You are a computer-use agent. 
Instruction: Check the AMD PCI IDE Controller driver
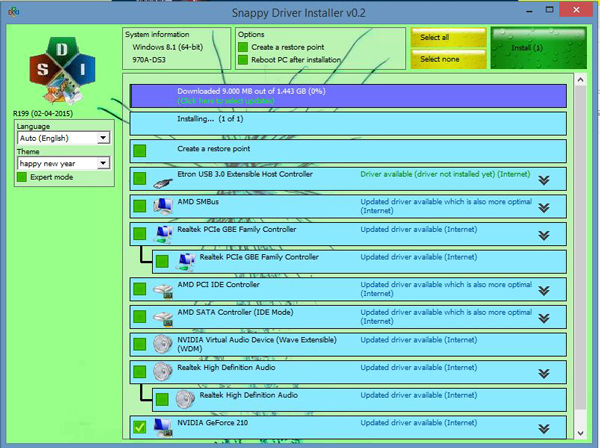point(140,289)
